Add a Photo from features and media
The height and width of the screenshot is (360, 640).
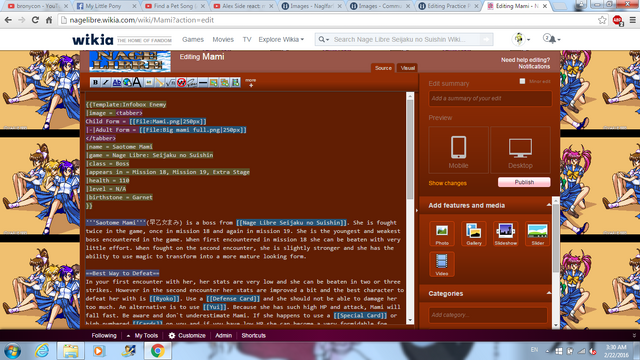442,234
